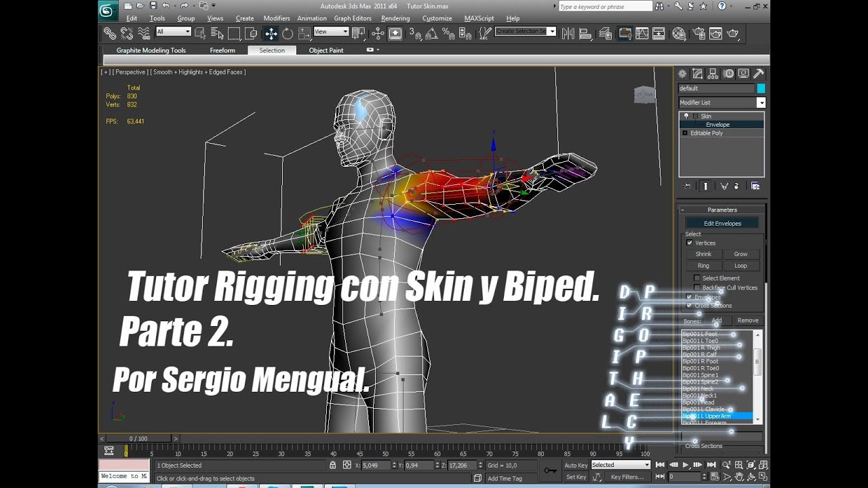This screenshot has width=868, height=488.
Task: Open the Material Editor icon
Action: pyautogui.click(x=679, y=33)
